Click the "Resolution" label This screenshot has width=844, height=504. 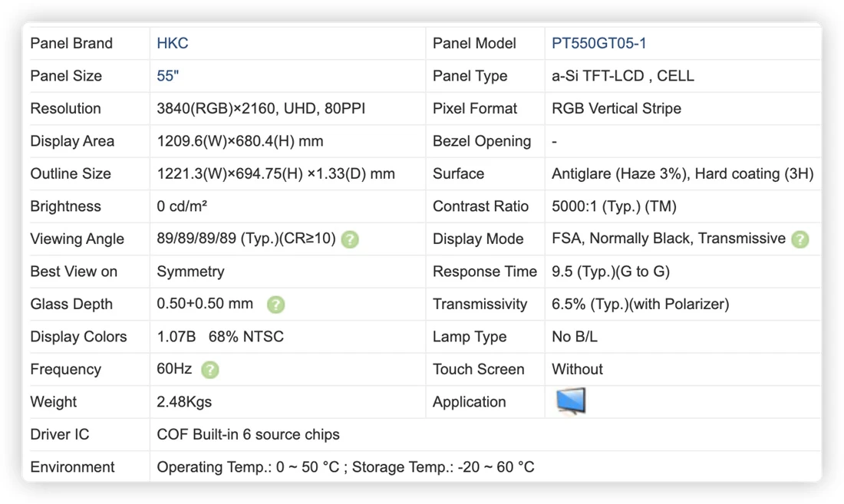(65, 109)
